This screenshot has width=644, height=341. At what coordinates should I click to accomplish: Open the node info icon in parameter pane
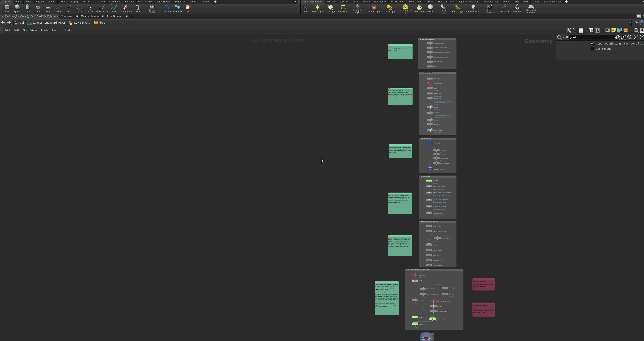pos(636,37)
